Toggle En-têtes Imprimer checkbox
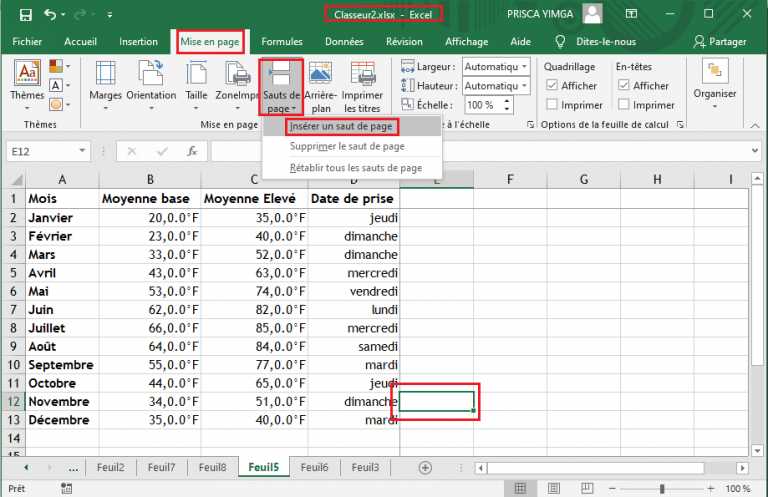 [624, 104]
